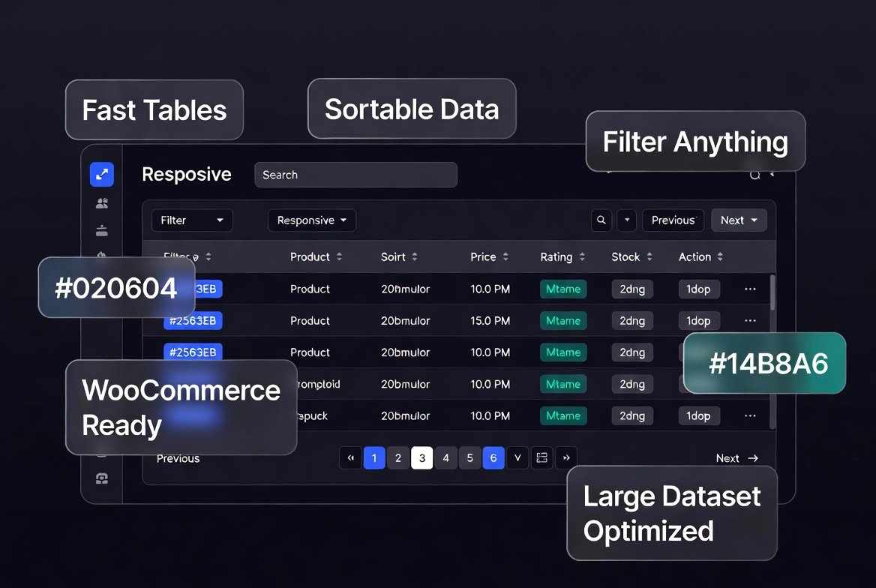Open the three-dots menu in the 15.0 PM row

coord(750,321)
